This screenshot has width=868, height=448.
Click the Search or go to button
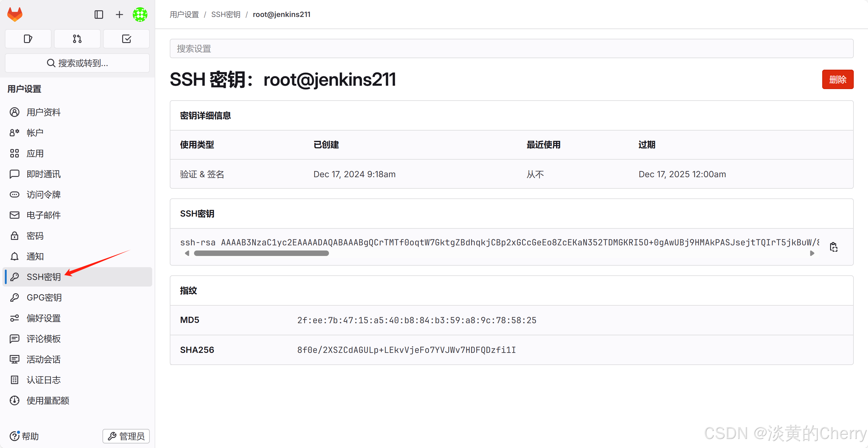[77, 63]
